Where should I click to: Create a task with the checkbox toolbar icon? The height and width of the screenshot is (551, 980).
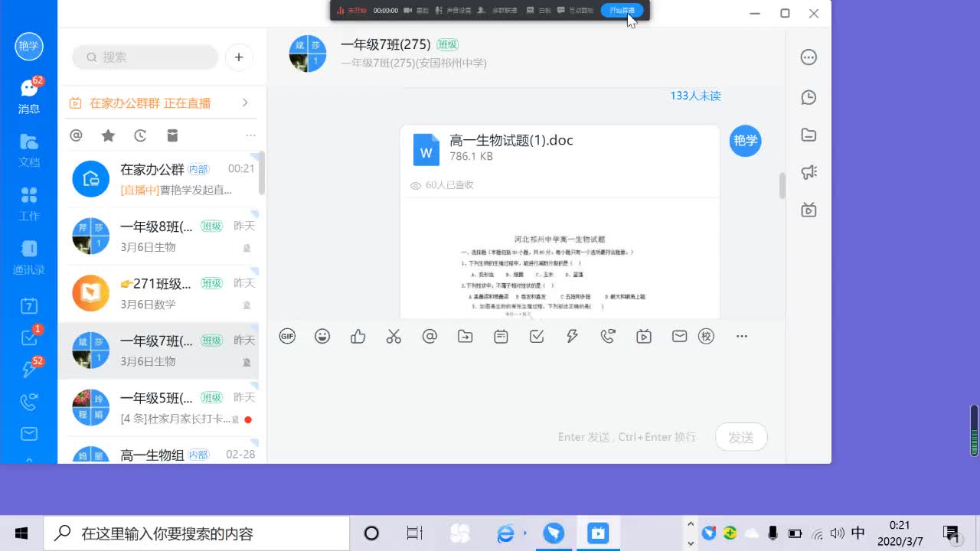click(537, 336)
